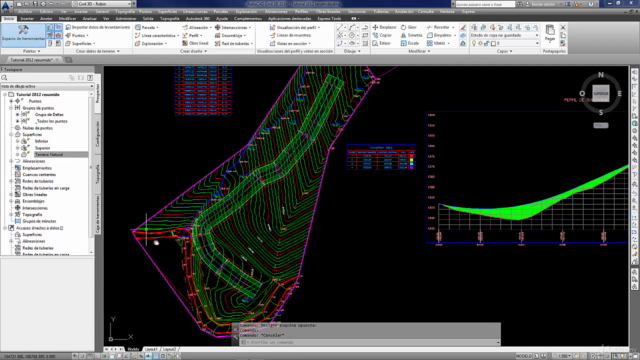
Task: Open the Archivo menu
Action: (25, 12)
